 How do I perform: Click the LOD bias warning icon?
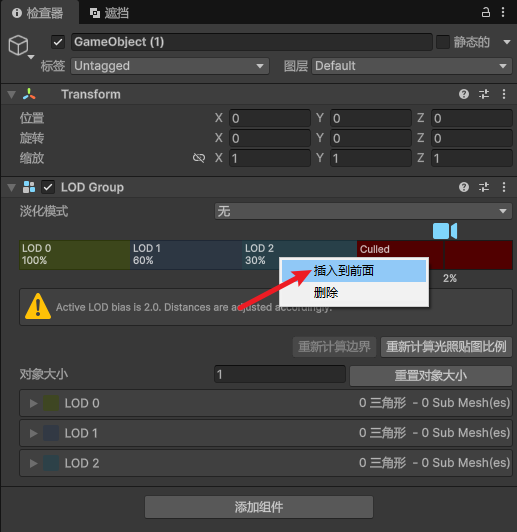pos(38,306)
